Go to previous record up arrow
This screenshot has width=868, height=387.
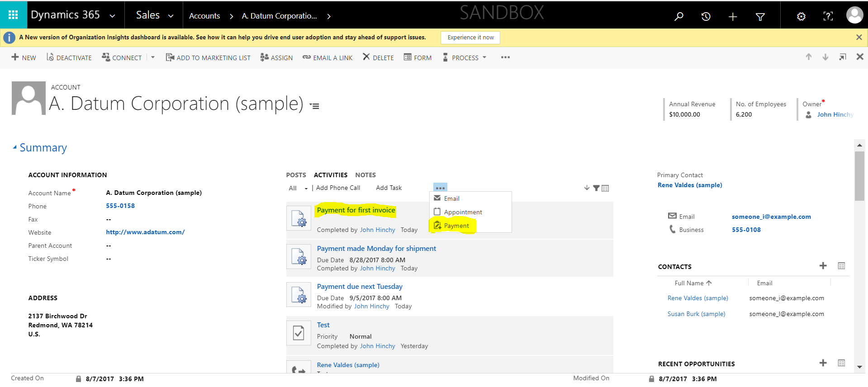tap(808, 57)
